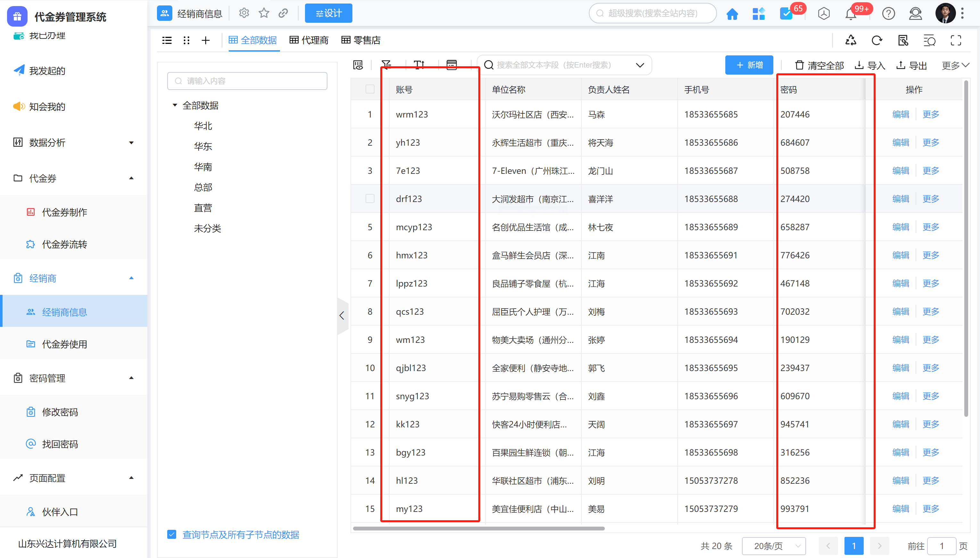
Task: Toggle fullscreen mode icon
Action: [x=956, y=40]
